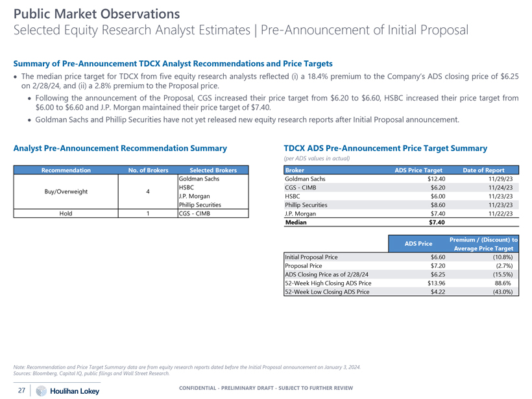This screenshot has height=399, width=532.
Task: Click the $6.25 ADS closing price value
Action: tap(438, 274)
